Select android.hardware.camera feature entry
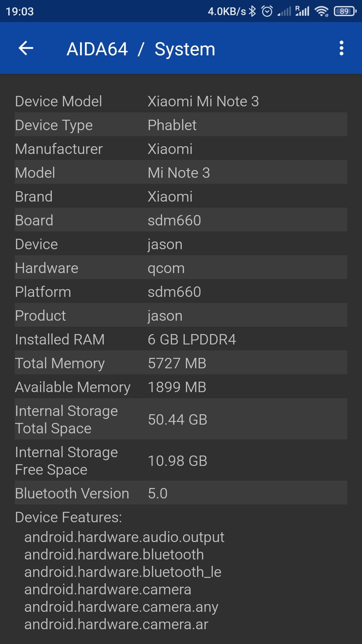The height and width of the screenshot is (644, 362). (107, 589)
